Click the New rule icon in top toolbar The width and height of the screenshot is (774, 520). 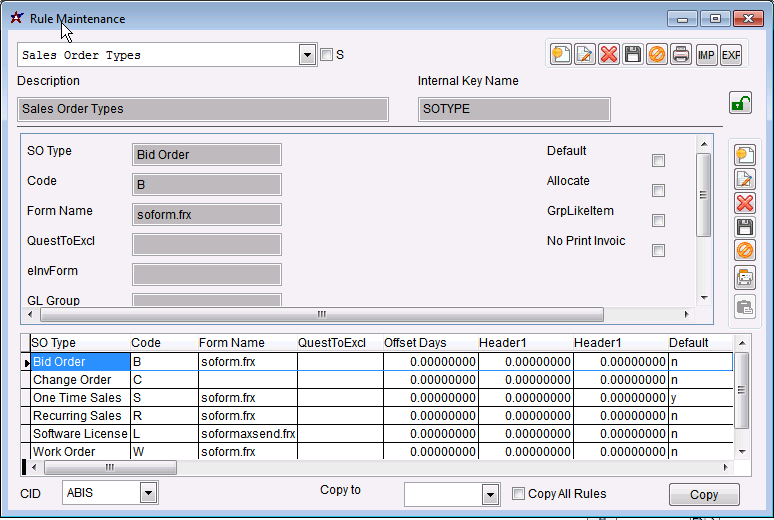click(561, 54)
